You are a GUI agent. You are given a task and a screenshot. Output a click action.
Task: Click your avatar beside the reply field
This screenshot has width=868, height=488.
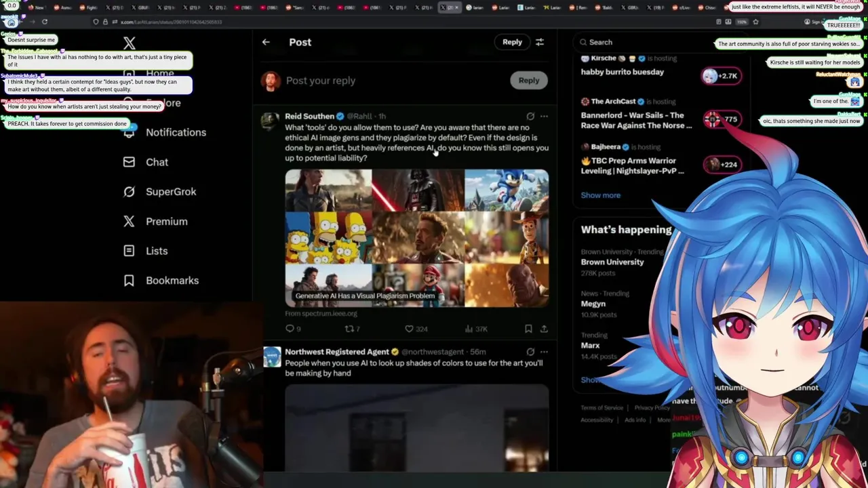tap(271, 81)
